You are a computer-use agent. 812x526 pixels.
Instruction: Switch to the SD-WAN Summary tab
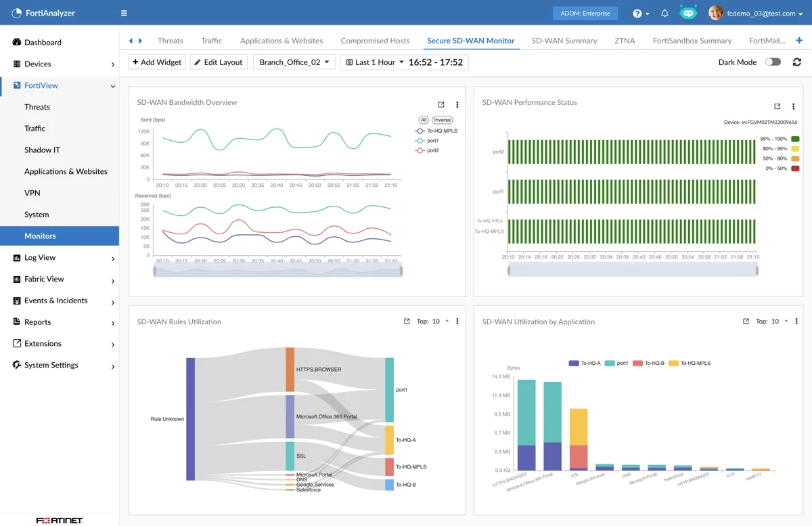pyautogui.click(x=564, y=41)
